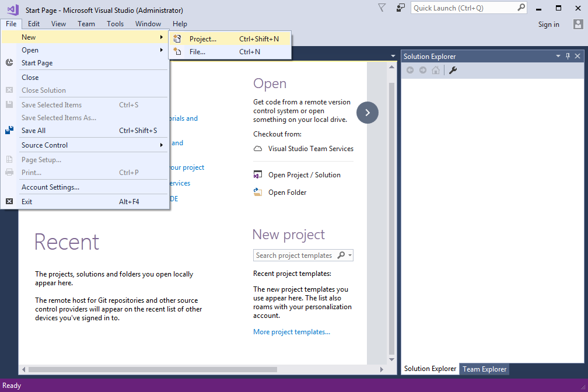588x392 pixels.
Task: Select Save All in the File menu
Action: tap(85, 130)
